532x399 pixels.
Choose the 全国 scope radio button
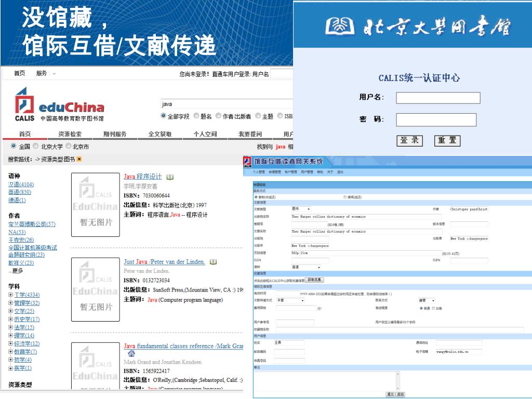[x=14, y=146]
